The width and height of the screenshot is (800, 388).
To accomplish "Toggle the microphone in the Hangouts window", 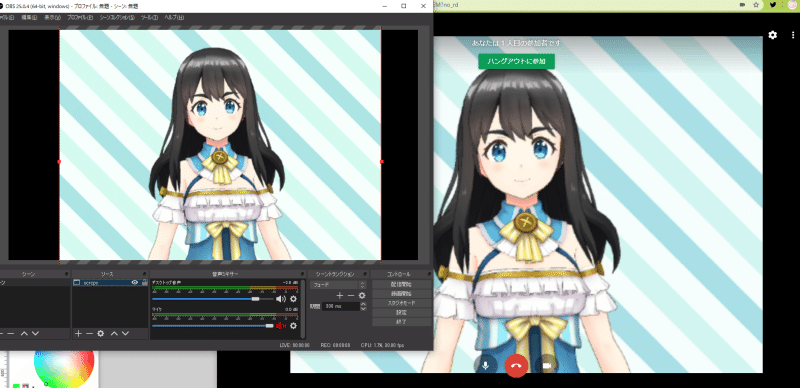I will pyautogui.click(x=486, y=366).
